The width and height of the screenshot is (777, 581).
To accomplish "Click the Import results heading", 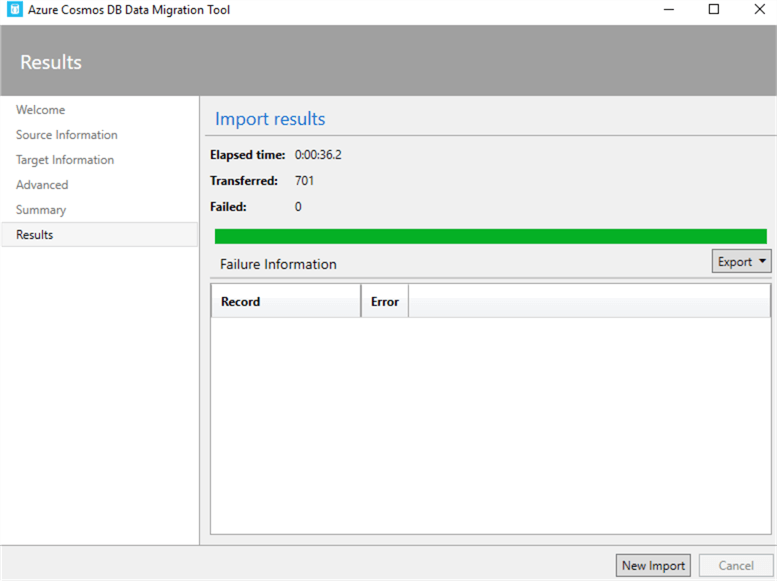I will [270, 119].
